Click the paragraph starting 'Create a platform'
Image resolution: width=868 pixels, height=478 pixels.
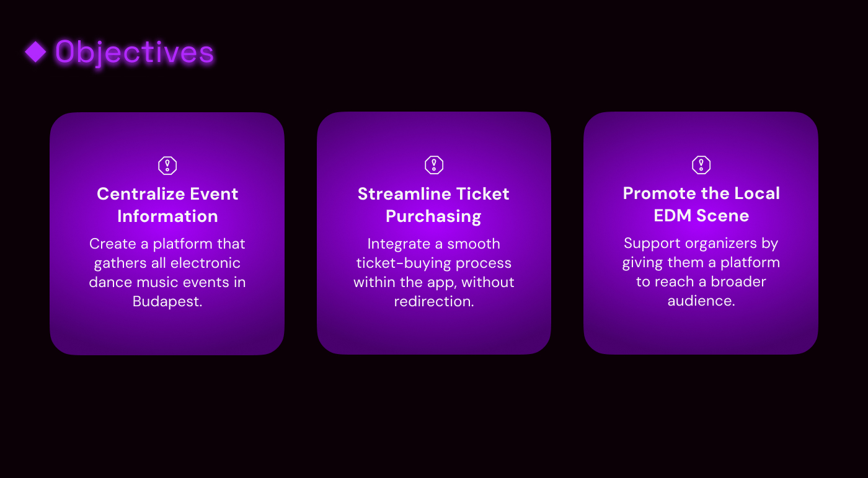pyautogui.click(x=167, y=272)
